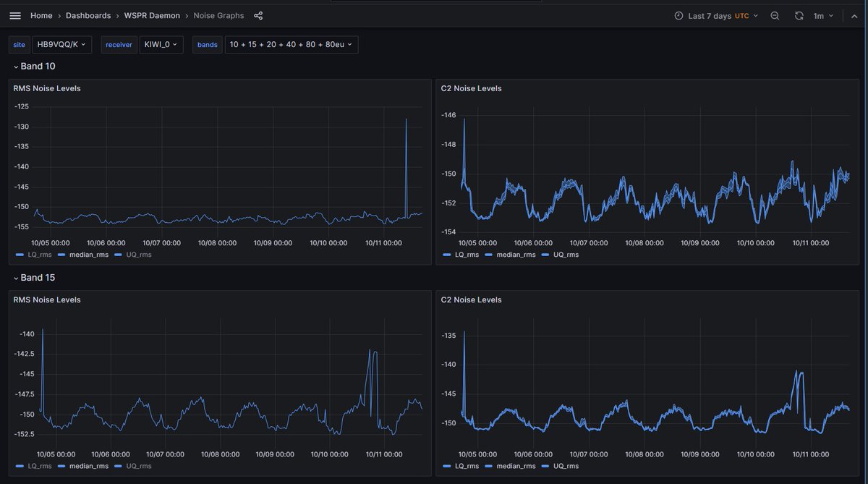The width and height of the screenshot is (868, 484).
Task: Click the receiver variable label
Action: [119, 45]
